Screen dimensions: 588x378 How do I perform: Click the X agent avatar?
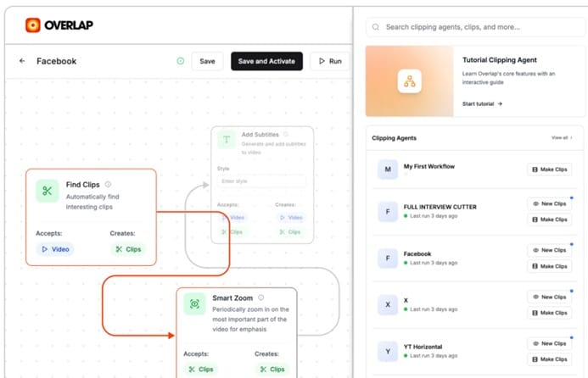[388, 304]
